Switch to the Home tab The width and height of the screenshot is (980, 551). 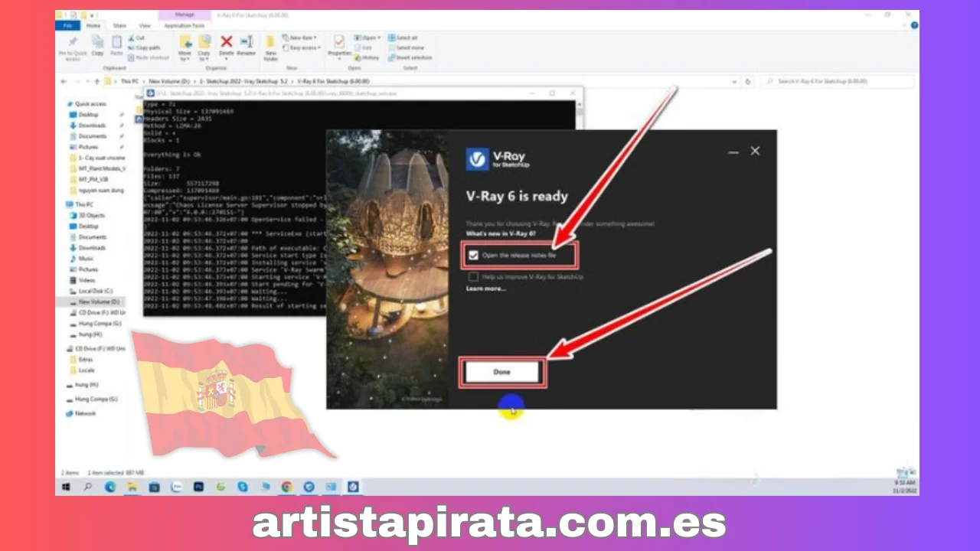(x=93, y=25)
